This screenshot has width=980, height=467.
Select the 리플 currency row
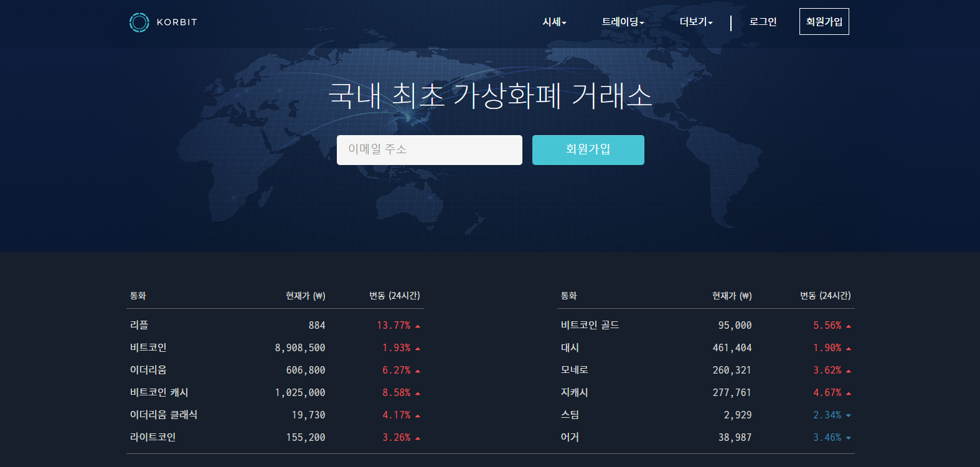275,325
